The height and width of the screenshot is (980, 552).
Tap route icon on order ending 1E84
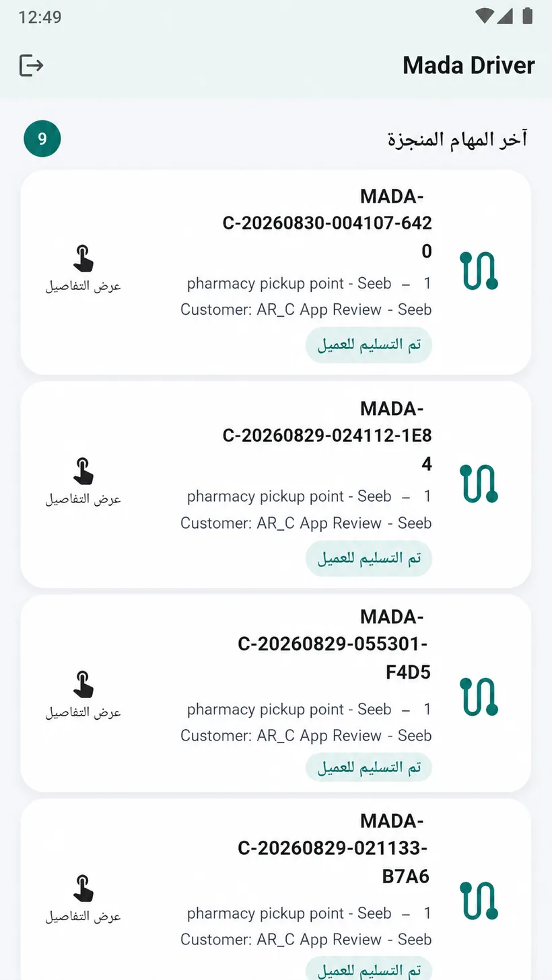click(x=479, y=484)
